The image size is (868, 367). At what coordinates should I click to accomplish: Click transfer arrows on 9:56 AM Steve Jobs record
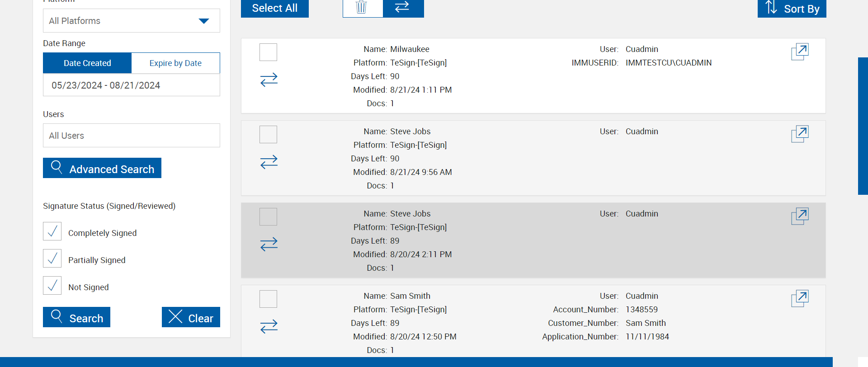[x=269, y=162]
